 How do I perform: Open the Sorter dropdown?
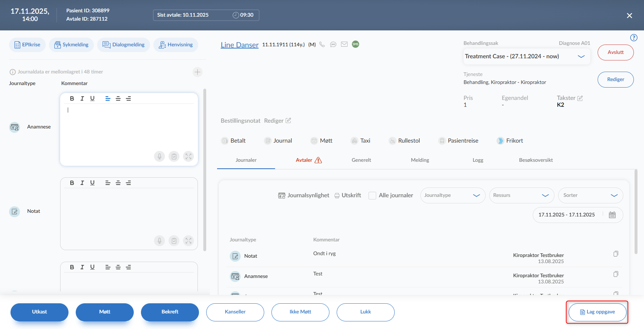tap(590, 195)
